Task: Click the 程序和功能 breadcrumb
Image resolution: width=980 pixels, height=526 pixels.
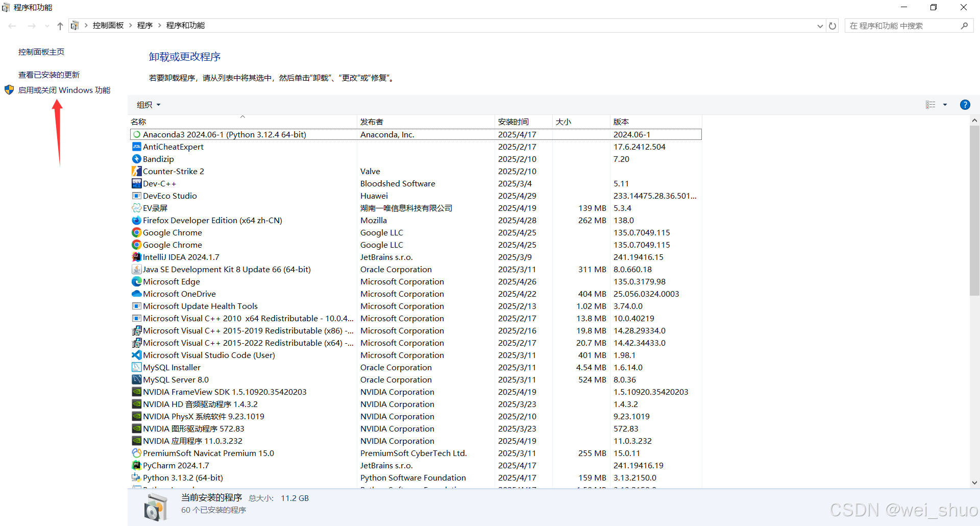Action: (x=185, y=26)
